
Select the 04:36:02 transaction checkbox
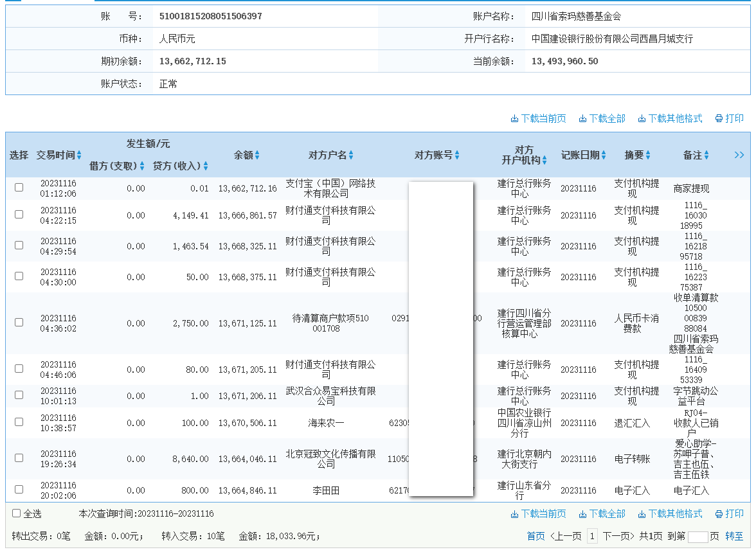(19, 323)
